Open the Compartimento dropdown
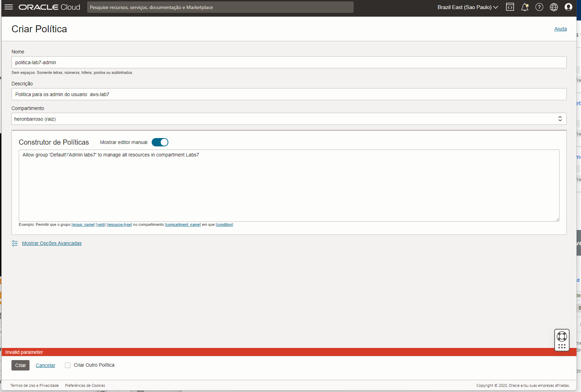The width and height of the screenshot is (581, 392). [x=289, y=119]
